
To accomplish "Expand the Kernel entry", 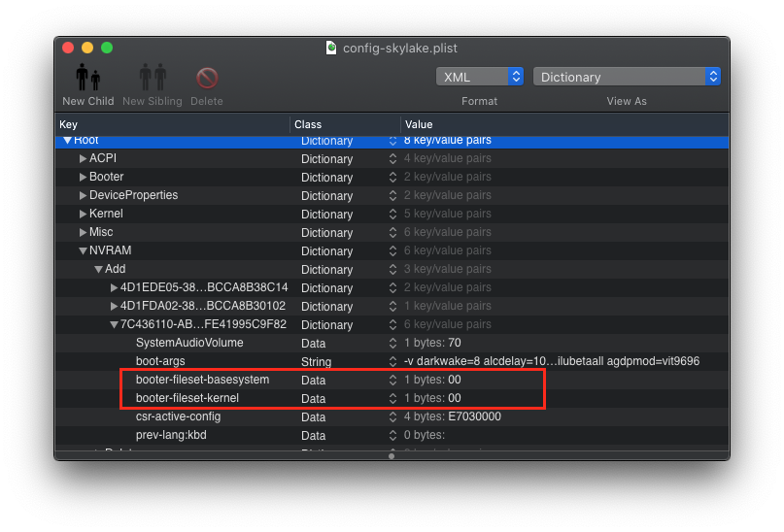I will [x=83, y=215].
